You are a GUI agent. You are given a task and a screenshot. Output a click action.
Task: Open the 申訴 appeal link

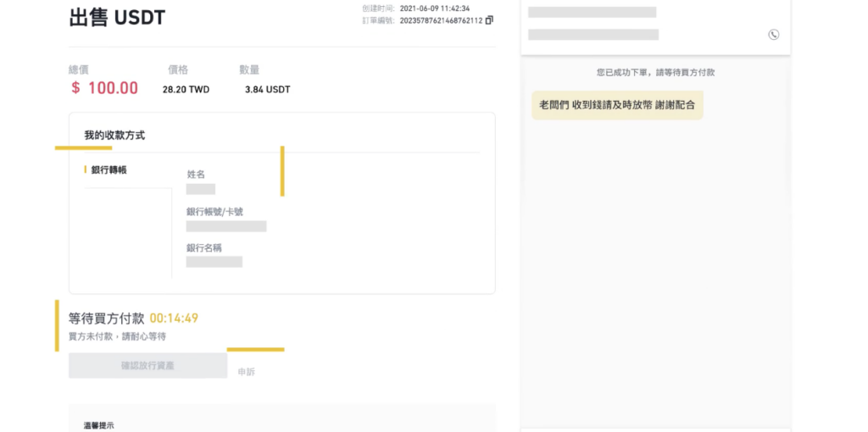click(x=247, y=372)
